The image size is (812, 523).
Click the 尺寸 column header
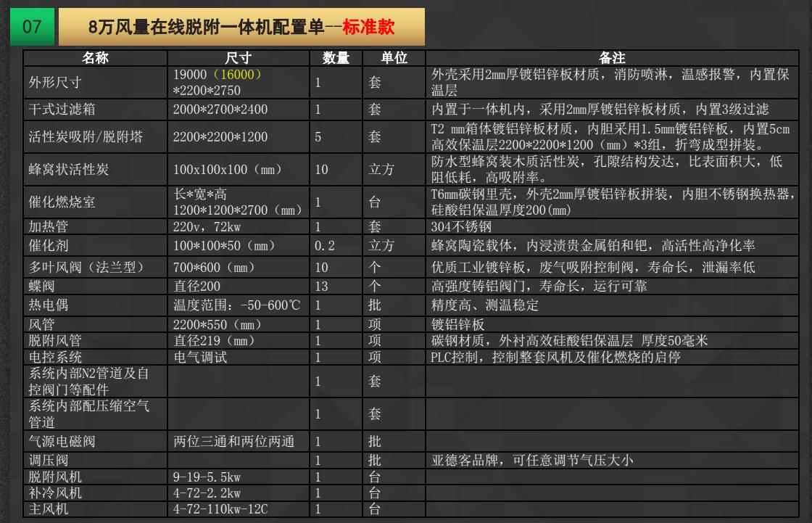(239, 59)
